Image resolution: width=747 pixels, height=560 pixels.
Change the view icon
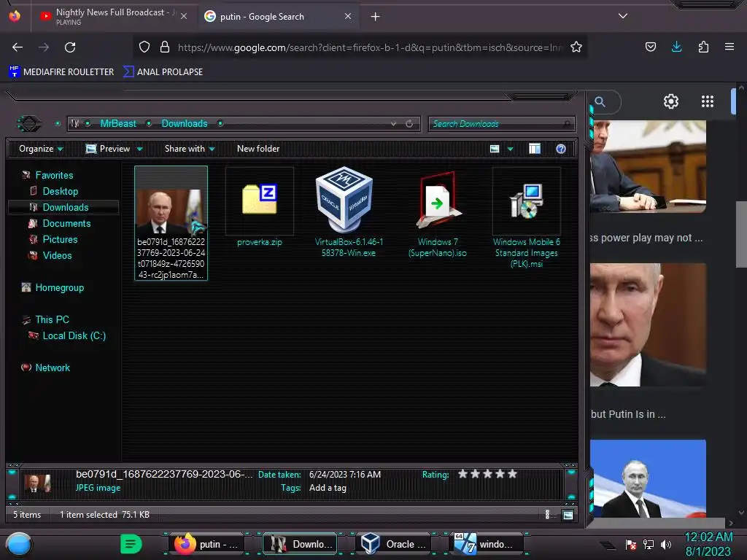pyautogui.click(x=495, y=149)
